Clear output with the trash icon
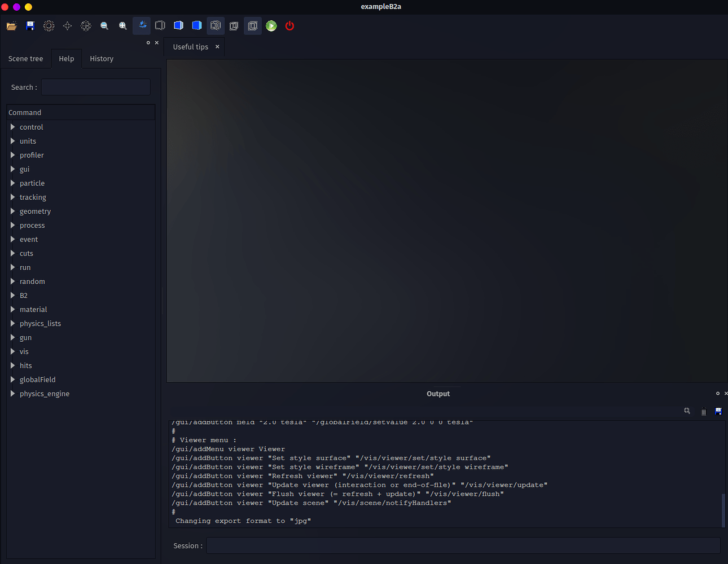 click(703, 412)
